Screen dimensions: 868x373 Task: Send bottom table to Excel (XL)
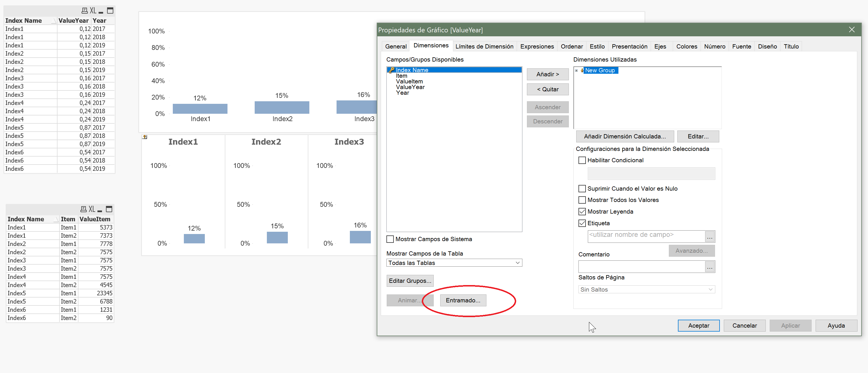pos(92,209)
